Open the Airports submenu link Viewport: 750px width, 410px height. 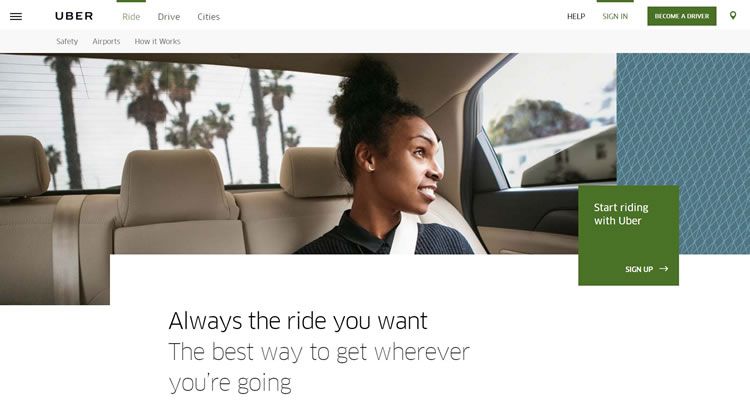(x=106, y=42)
